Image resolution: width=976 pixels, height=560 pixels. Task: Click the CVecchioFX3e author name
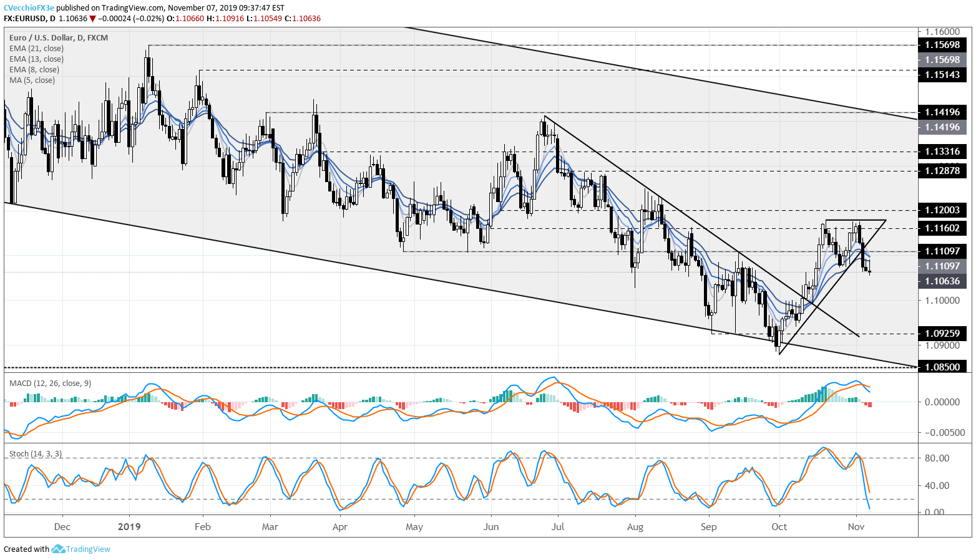[x=29, y=8]
